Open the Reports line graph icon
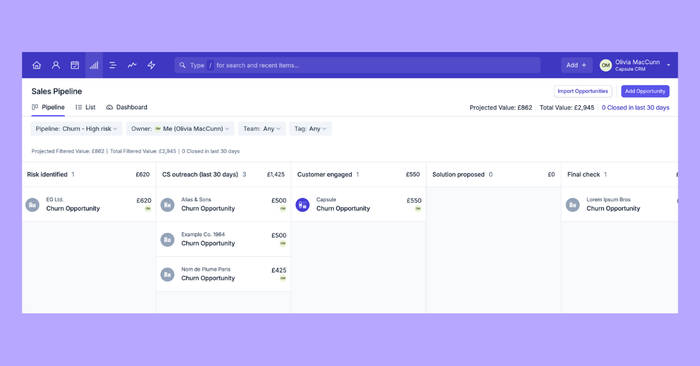The height and width of the screenshot is (366, 700). [132, 65]
